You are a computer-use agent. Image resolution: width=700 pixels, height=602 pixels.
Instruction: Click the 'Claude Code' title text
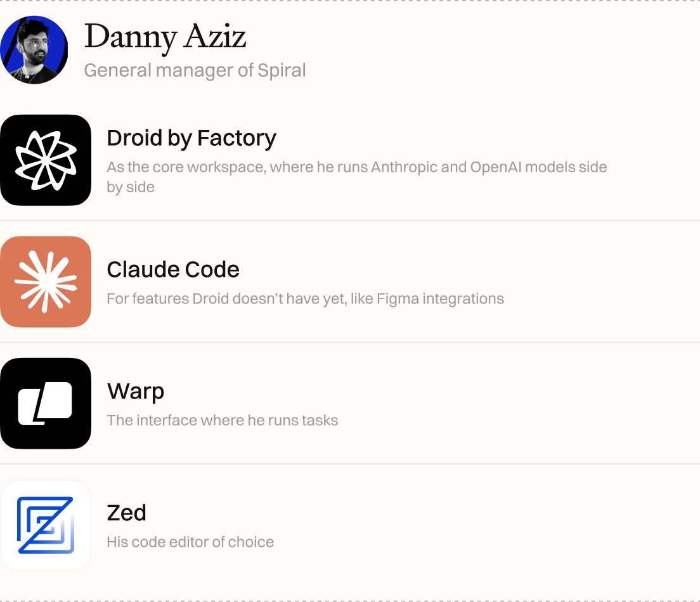(x=173, y=269)
